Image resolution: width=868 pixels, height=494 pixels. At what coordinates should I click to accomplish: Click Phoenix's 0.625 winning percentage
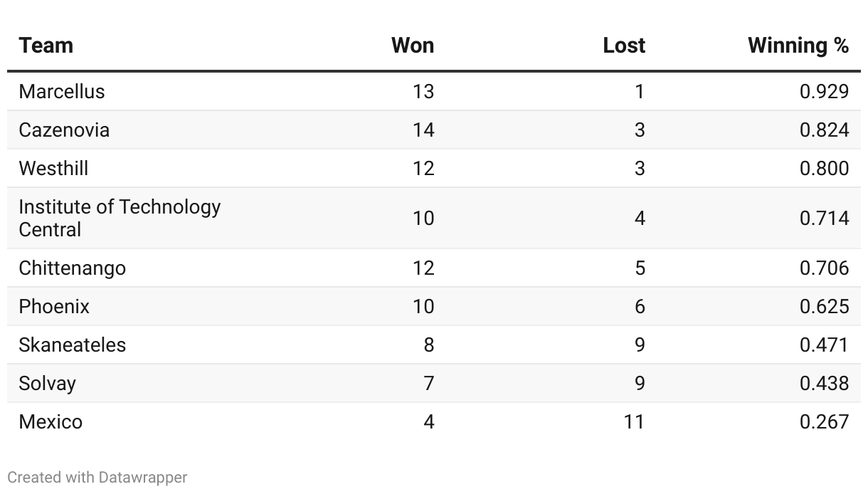(824, 307)
